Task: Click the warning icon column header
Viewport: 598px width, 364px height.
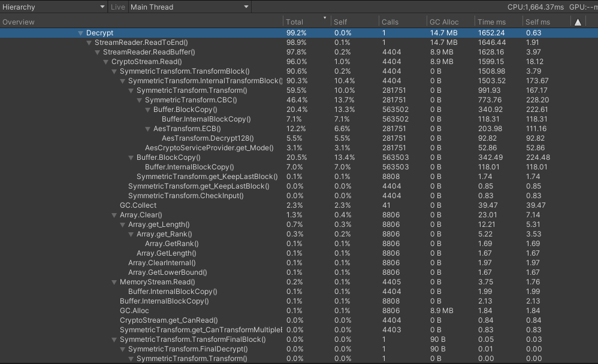Action: [x=578, y=22]
